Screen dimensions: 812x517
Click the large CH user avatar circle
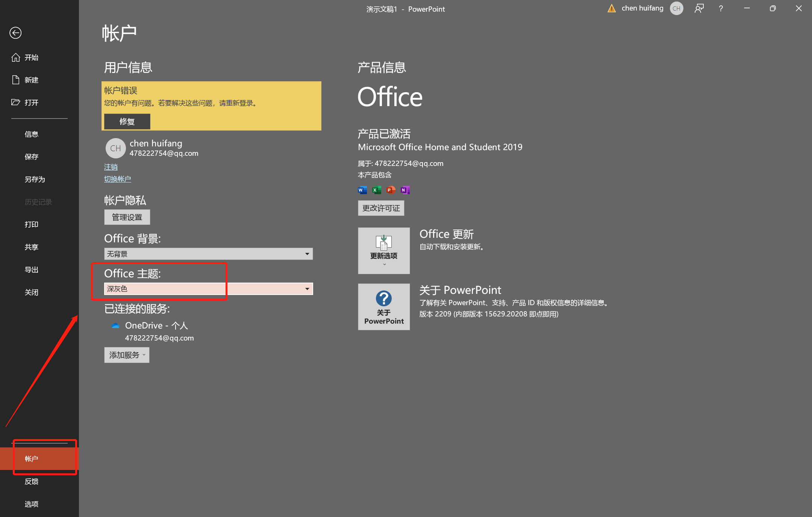115,148
